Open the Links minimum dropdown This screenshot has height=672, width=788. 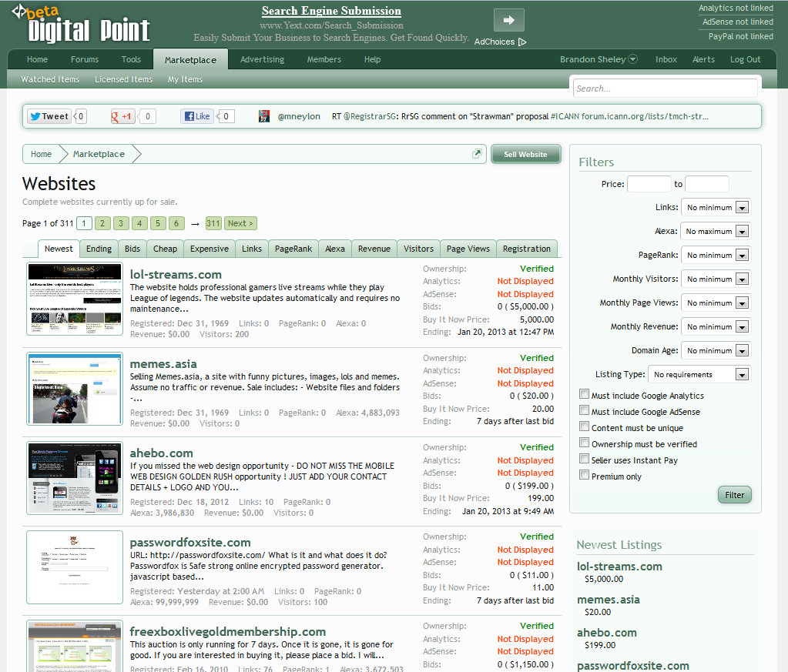point(716,207)
